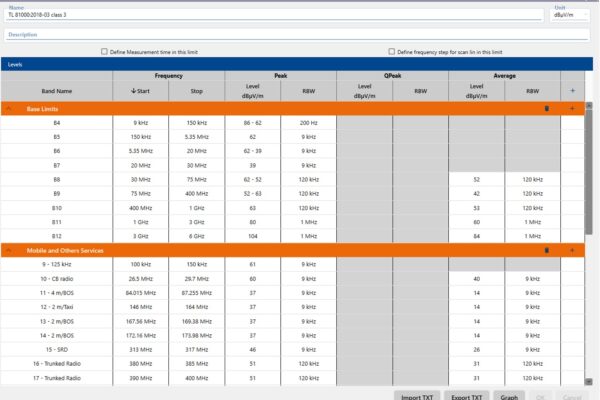600x400 pixels.
Task: Delete the Base Limits group with trash icon
Action: click(x=546, y=107)
